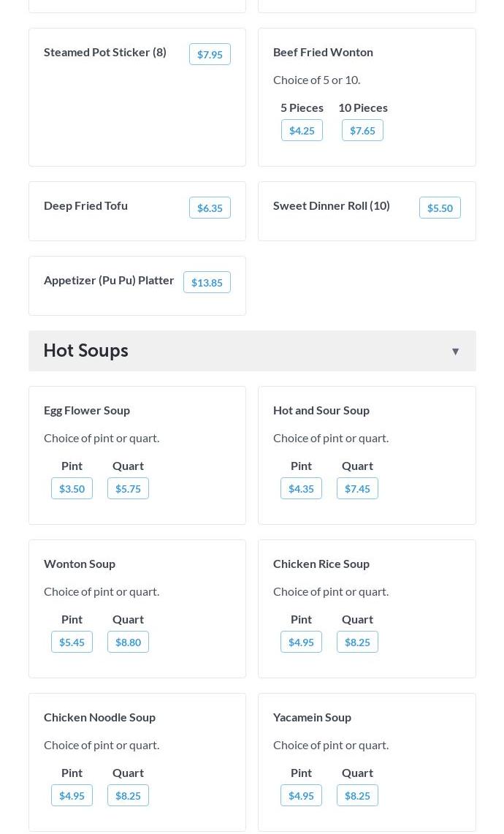Choose Chicken Noodle Soup pint $4.95
Viewport: 504px width, 834px height.
point(72,795)
